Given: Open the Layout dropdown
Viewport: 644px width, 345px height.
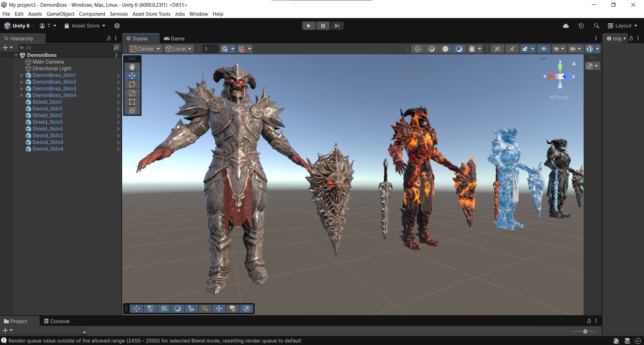Looking at the screenshot, I should click(623, 26).
